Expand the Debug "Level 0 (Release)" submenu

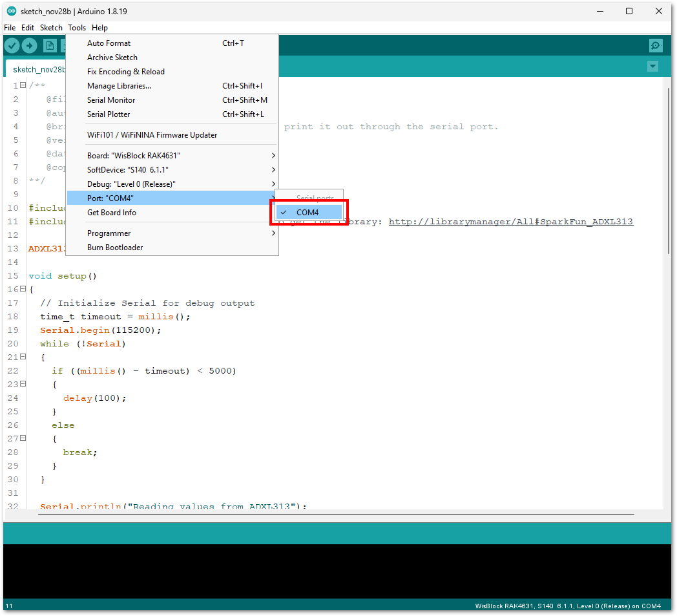172,184
